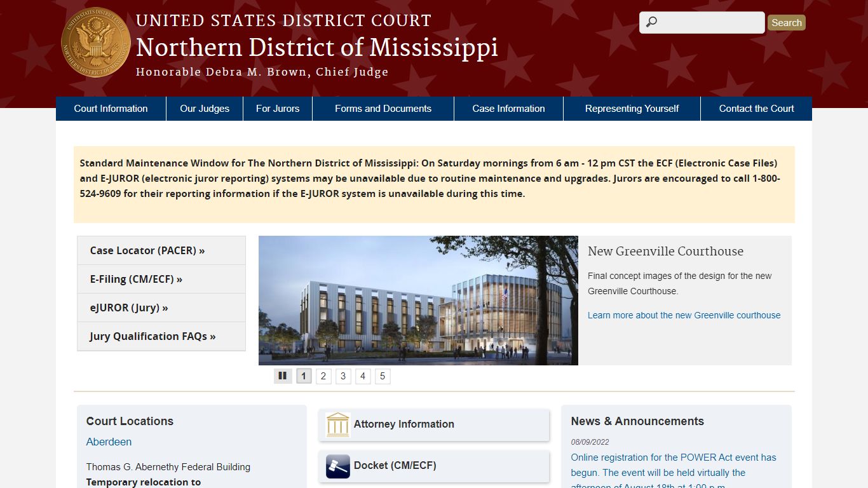Screen dimensions: 868x488
Task: Open Representing Yourself menu
Action: (632, 109)
